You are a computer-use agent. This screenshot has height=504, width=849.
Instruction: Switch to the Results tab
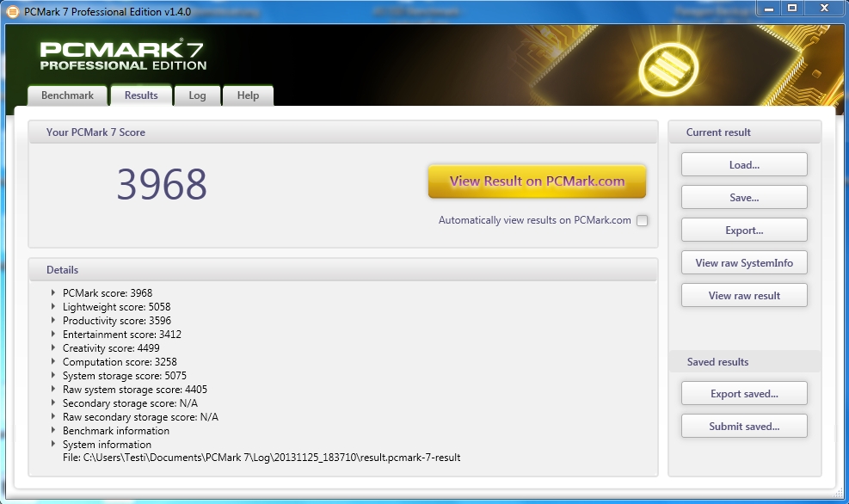point(141,95)
